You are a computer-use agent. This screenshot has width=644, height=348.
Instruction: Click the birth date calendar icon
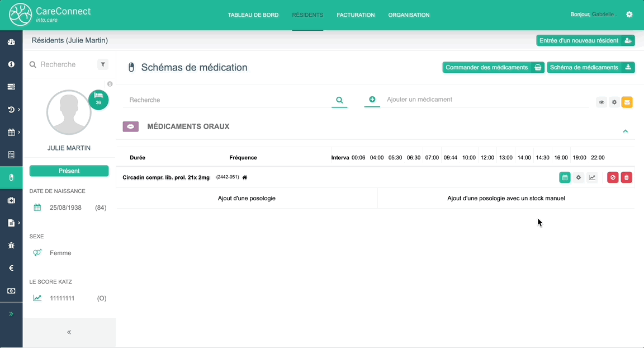point(37,208)
